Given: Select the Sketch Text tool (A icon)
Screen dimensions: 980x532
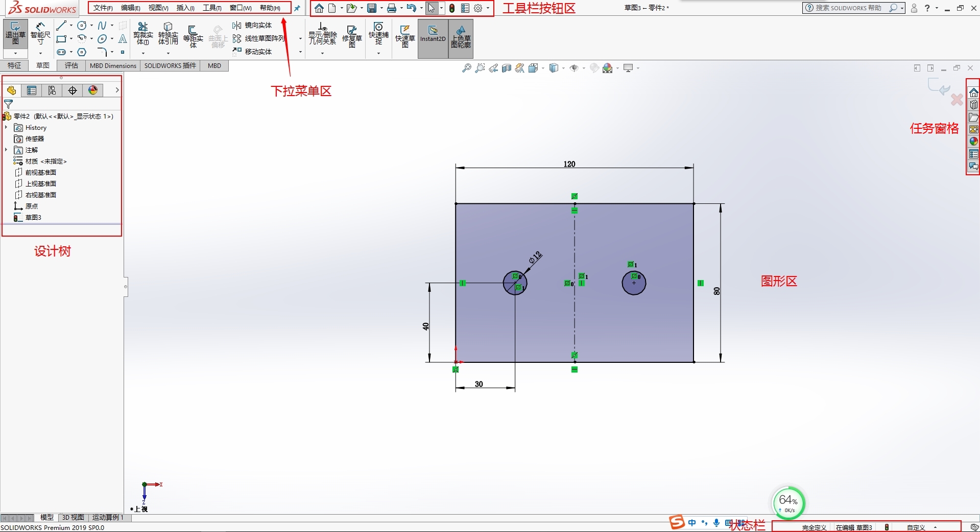Looking at the screenshot, I should tap(123, 39).
